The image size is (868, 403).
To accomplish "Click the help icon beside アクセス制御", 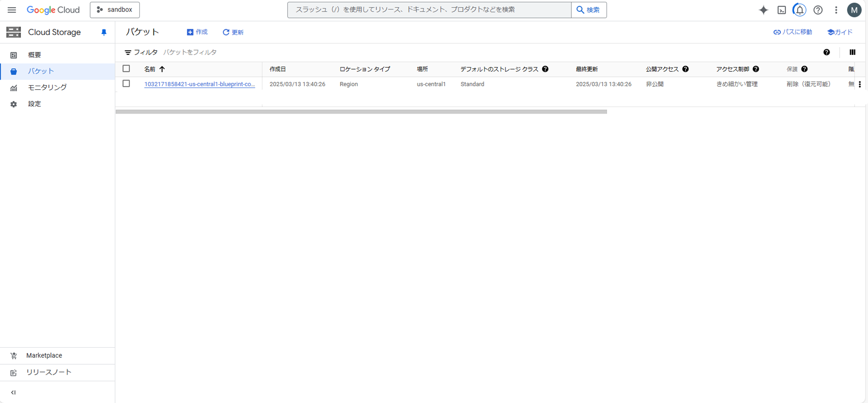I will (x=756, y=69).
